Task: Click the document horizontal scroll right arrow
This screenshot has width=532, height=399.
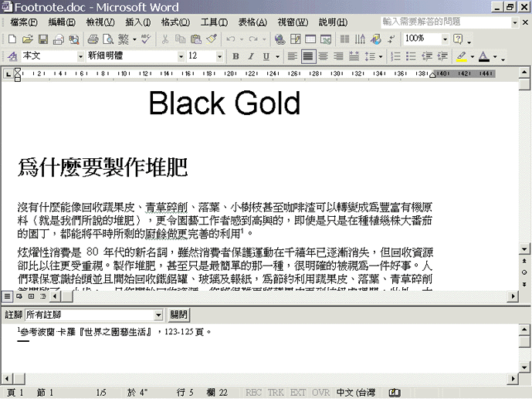Action: click(x=513, y=296)
